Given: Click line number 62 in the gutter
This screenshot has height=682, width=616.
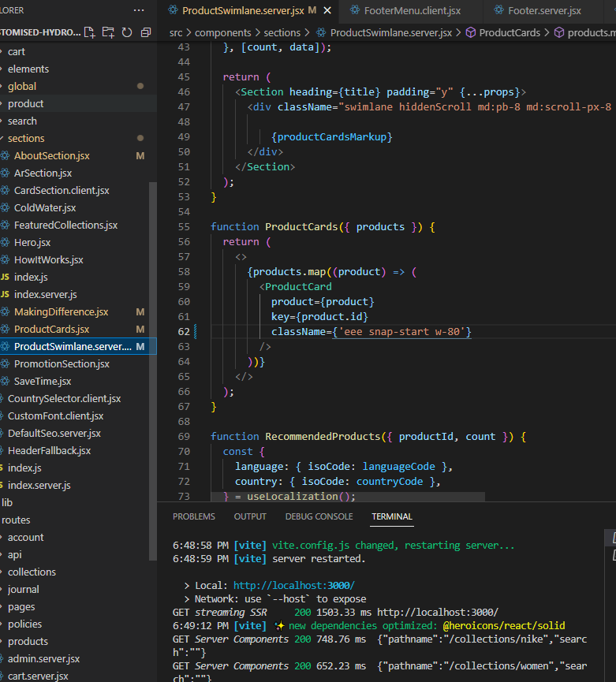Looking at the screenshot, I should click(184, 332).
